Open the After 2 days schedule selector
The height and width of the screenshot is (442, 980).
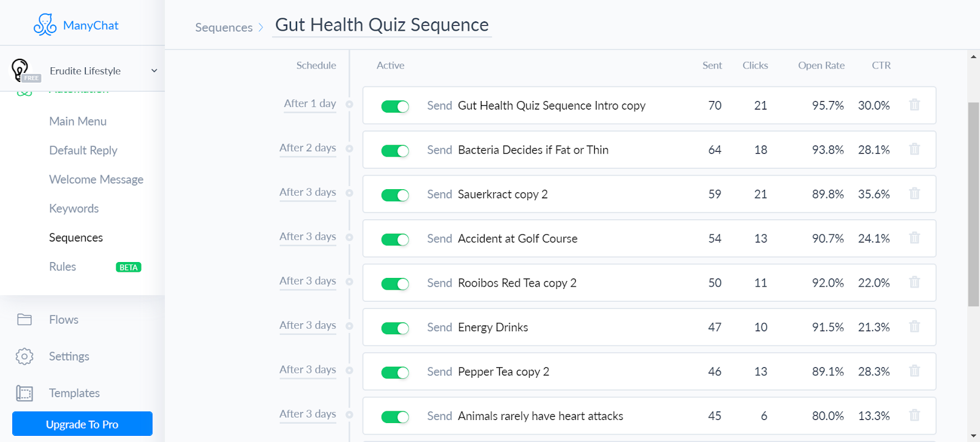coord(307,148)
